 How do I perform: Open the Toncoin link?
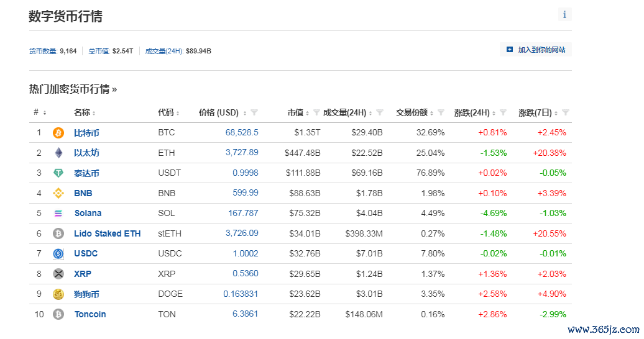click(90, 314)
